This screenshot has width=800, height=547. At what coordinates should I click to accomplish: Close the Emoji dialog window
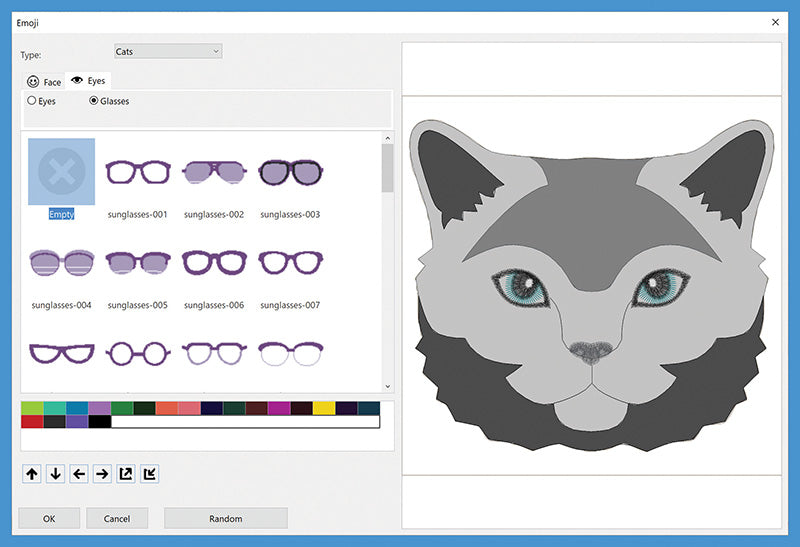coord(775,21)
